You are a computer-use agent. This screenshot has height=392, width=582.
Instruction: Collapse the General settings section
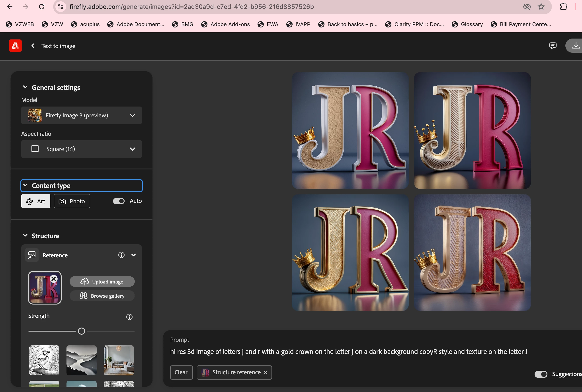click(x=25, y=87)
